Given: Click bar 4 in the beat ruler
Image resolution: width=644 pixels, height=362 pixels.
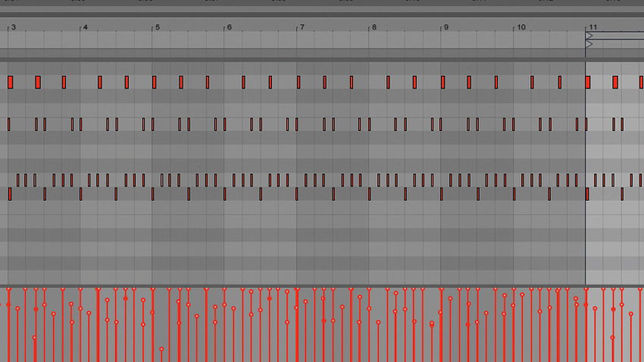Looking at the screenshot, I should 86,27.
